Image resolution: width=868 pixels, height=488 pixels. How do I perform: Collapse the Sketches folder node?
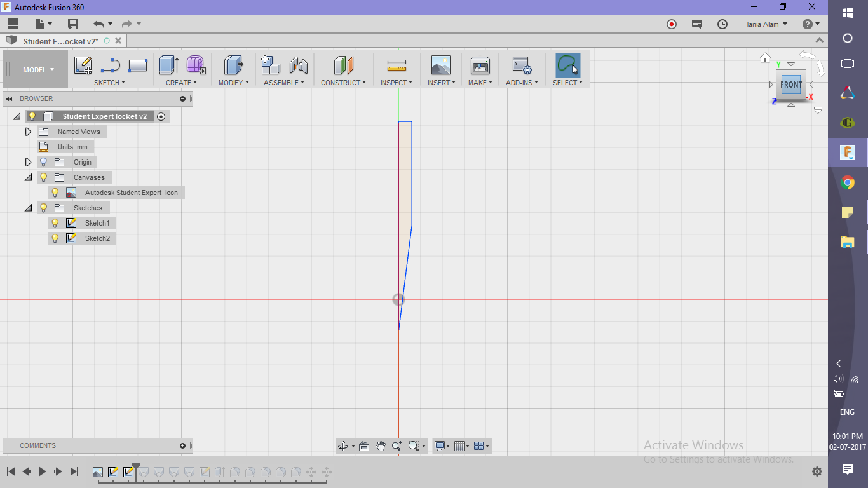pyautogui.click(x=28, y=208)
